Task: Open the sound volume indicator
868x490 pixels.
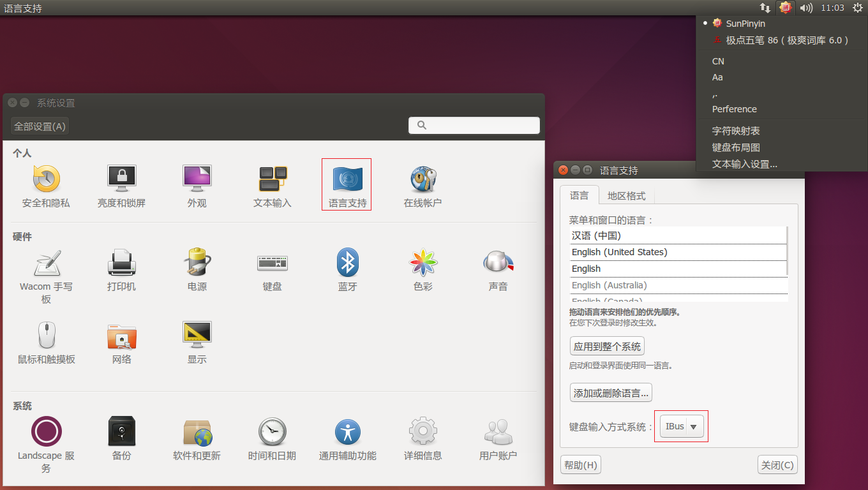Action: pos(806,8)
